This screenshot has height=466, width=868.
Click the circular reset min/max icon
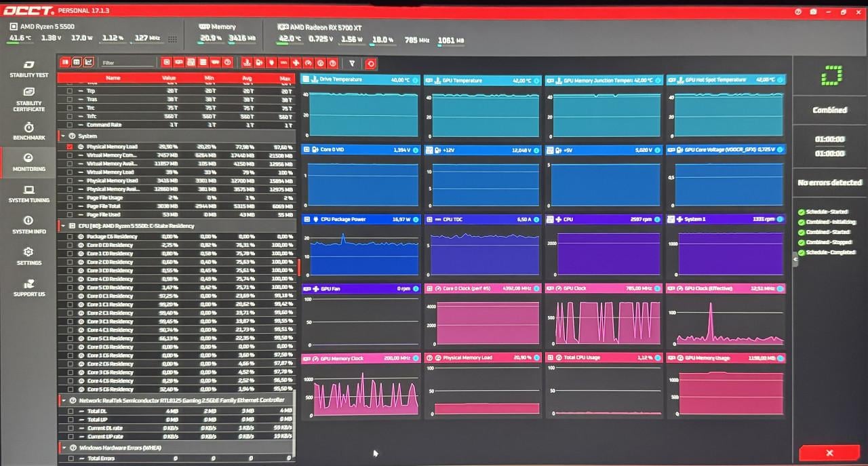371,64
